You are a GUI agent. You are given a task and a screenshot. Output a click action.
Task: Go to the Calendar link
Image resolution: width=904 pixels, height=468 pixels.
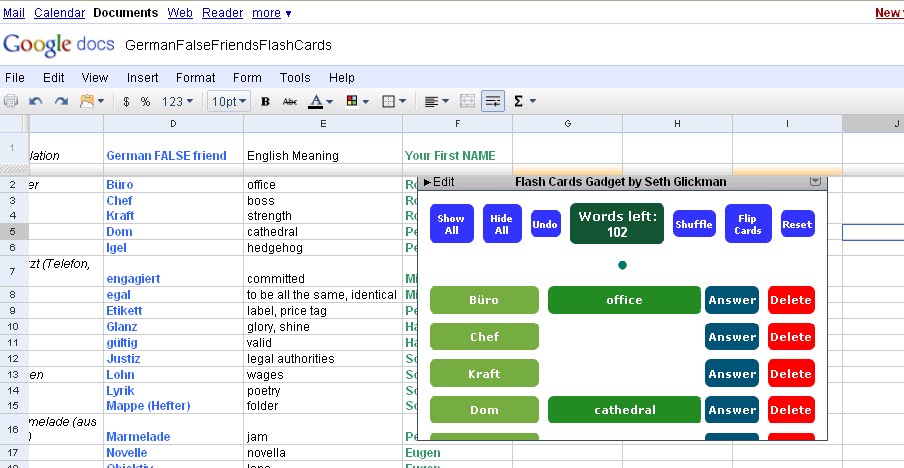coord(59,13)
